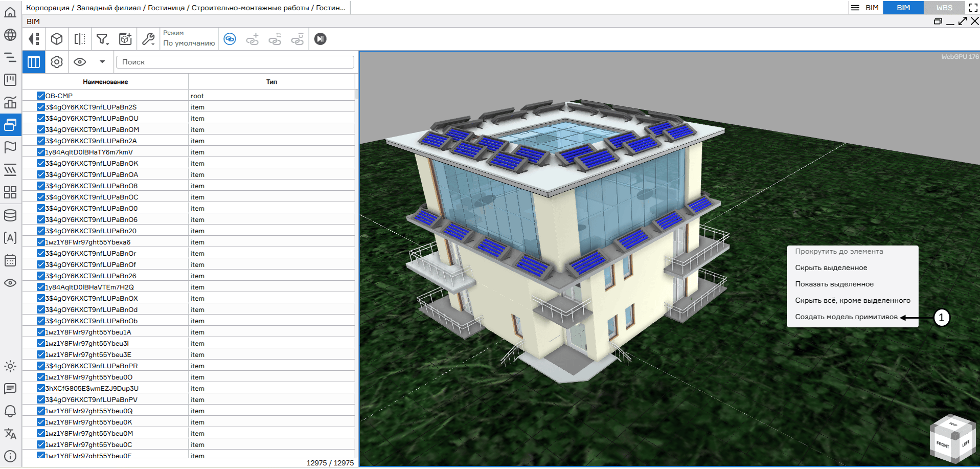Expand the dropdown arrow beside eye icon
Viewport: 980px width, 469px height.
pyautogui.click(x=102, y=62)
